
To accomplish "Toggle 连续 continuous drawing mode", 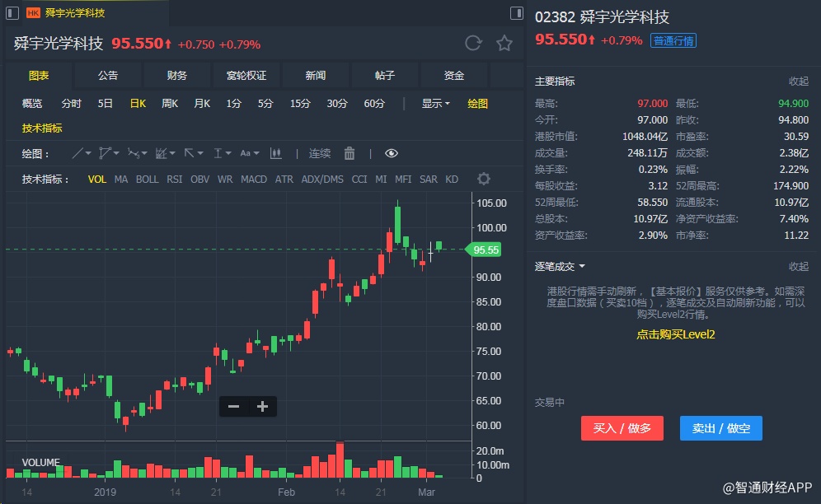I will tap(320, 153).
